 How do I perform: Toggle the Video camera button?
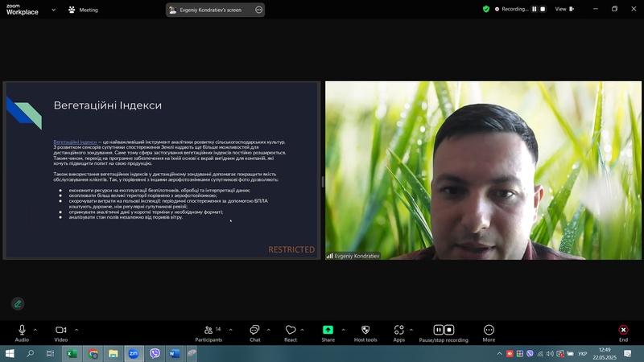60,331
